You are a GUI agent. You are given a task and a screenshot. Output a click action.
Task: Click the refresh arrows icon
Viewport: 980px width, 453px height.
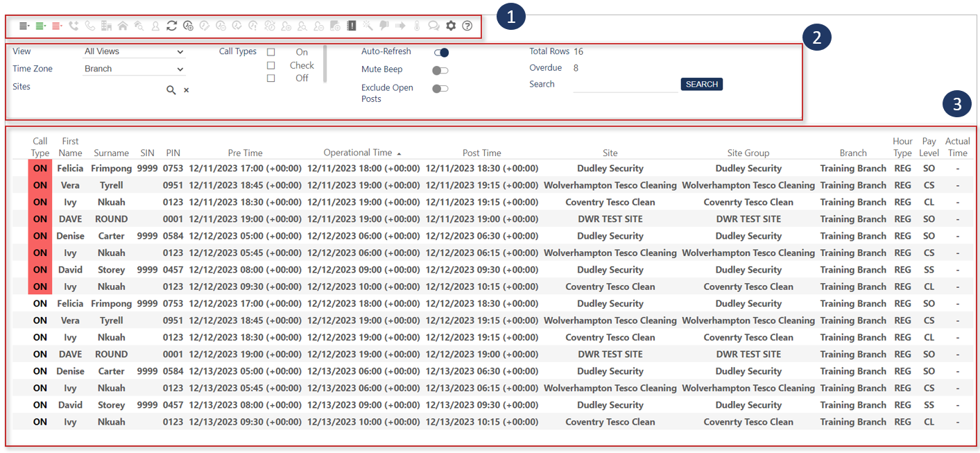pos(171,26)
